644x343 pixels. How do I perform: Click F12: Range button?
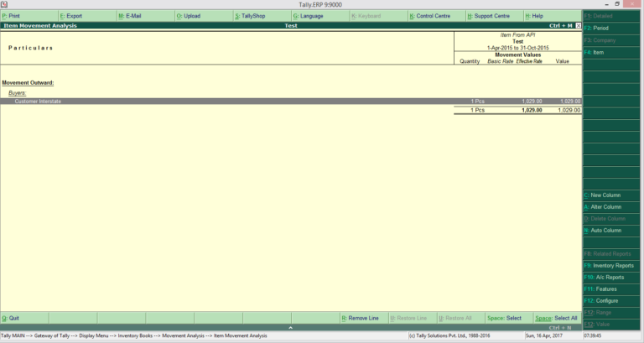click(611, 313)
